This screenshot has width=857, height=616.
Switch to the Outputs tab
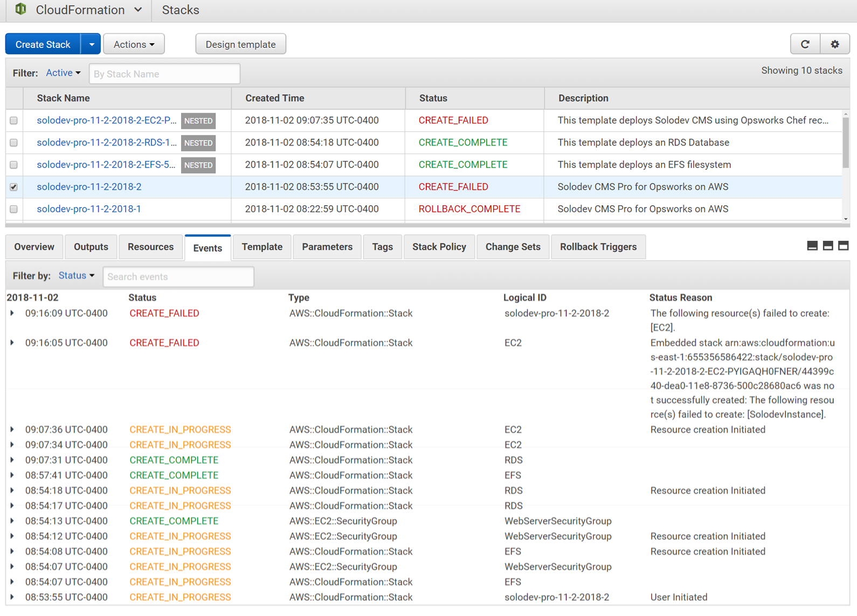[91, 247]
